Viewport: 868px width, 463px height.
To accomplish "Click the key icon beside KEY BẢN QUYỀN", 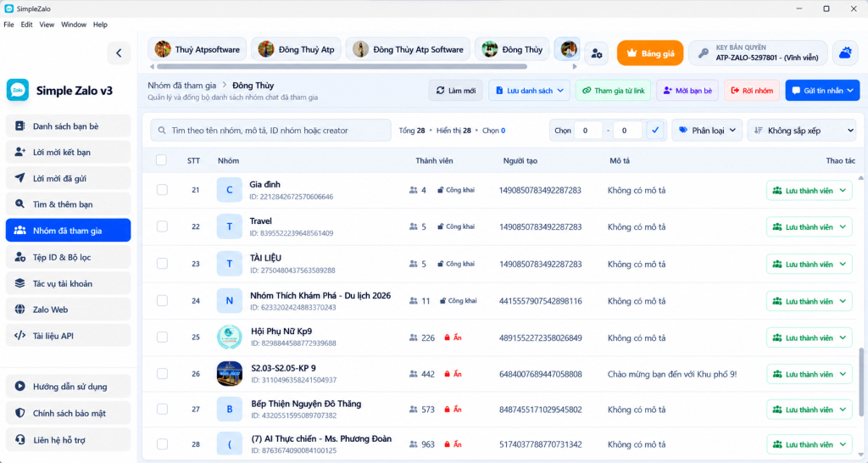I will (703, 53).
